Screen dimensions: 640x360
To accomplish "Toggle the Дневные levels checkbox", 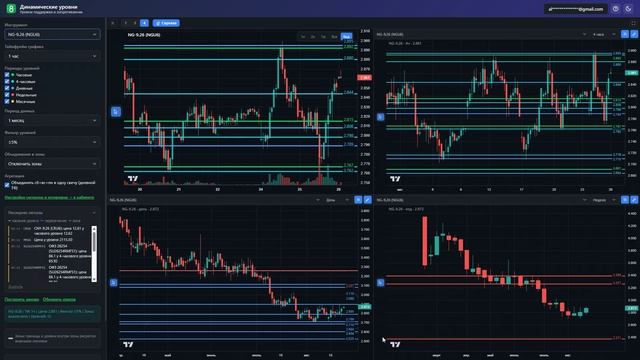I will [7, 88].
